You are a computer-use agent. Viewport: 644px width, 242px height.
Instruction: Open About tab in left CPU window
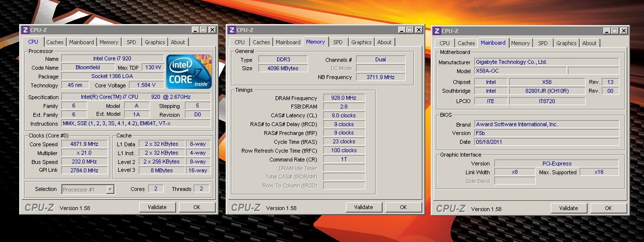pyautogui.click(x=178, y=42)
